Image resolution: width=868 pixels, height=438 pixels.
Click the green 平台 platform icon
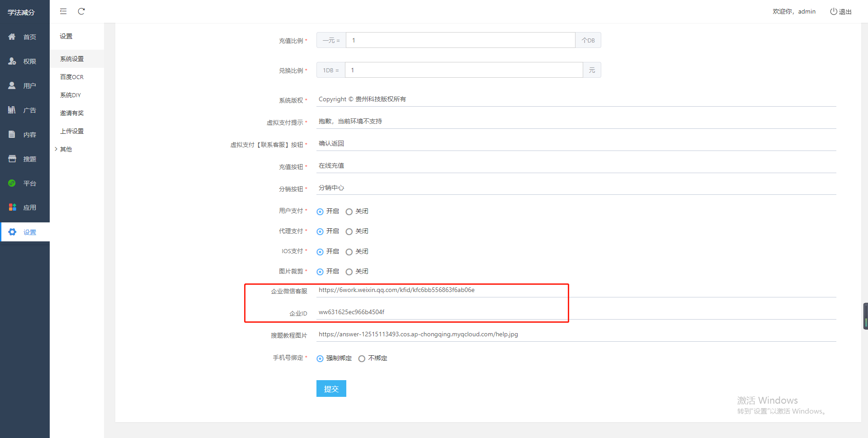(12, 183)
